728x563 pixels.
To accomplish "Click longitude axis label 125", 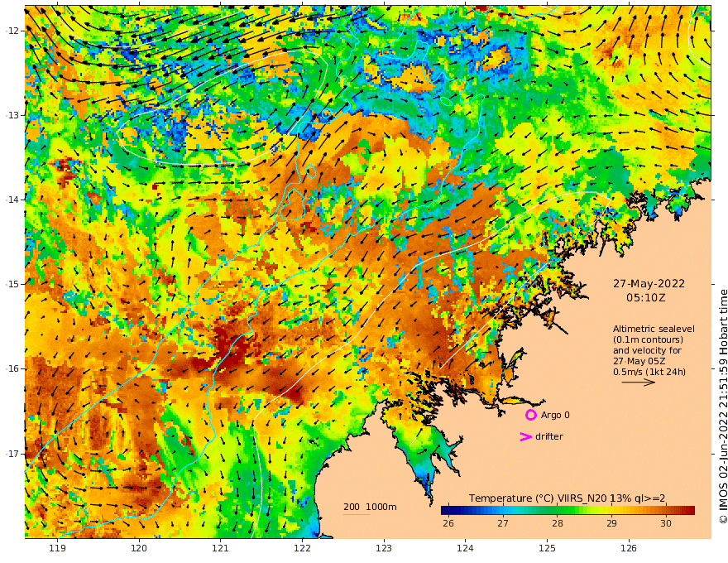I will pos(548,549).
